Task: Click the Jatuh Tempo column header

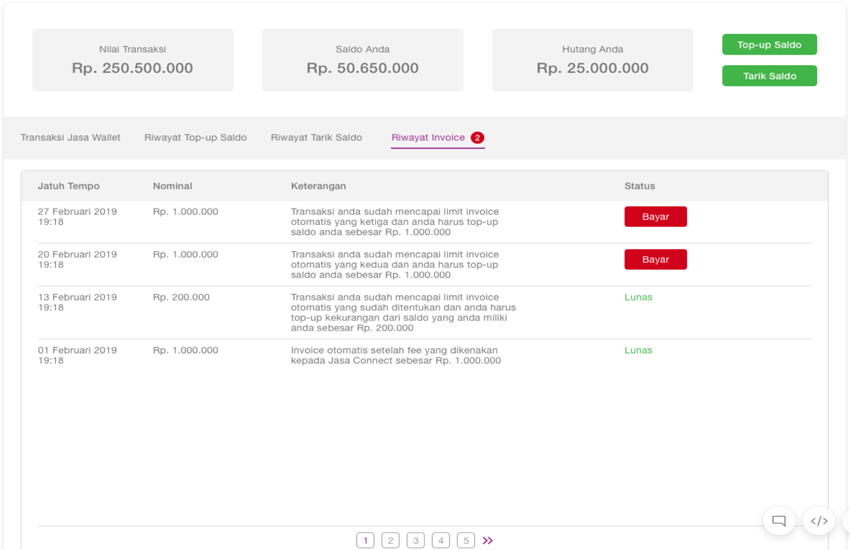Action: click(x=69, y=186)
